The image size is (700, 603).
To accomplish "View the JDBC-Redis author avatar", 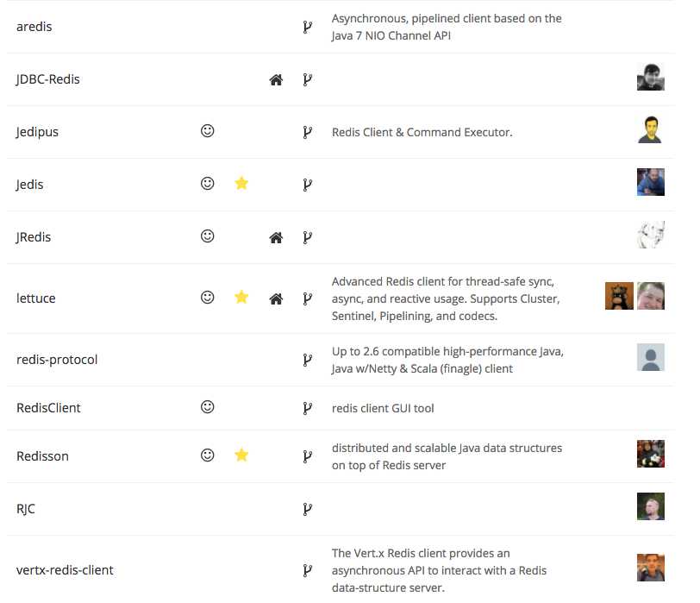I will [651, 77].
